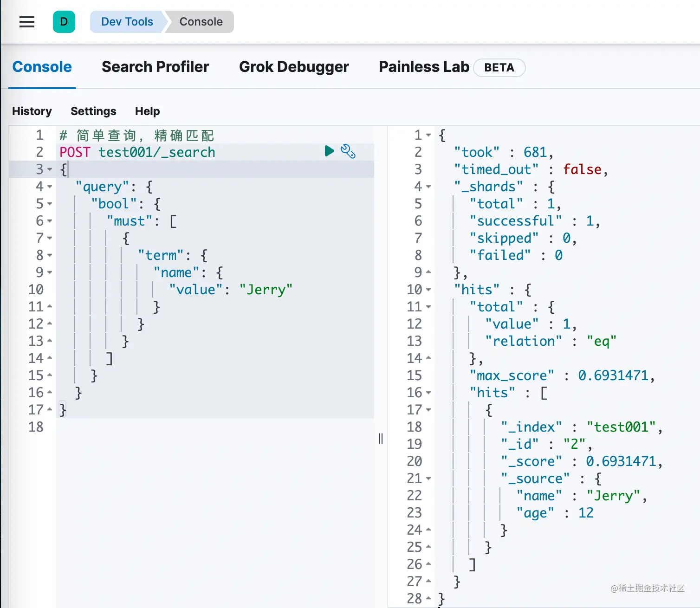Open the History menu
The height and width of the screenshot is (608, 700).
pos(32,111)
